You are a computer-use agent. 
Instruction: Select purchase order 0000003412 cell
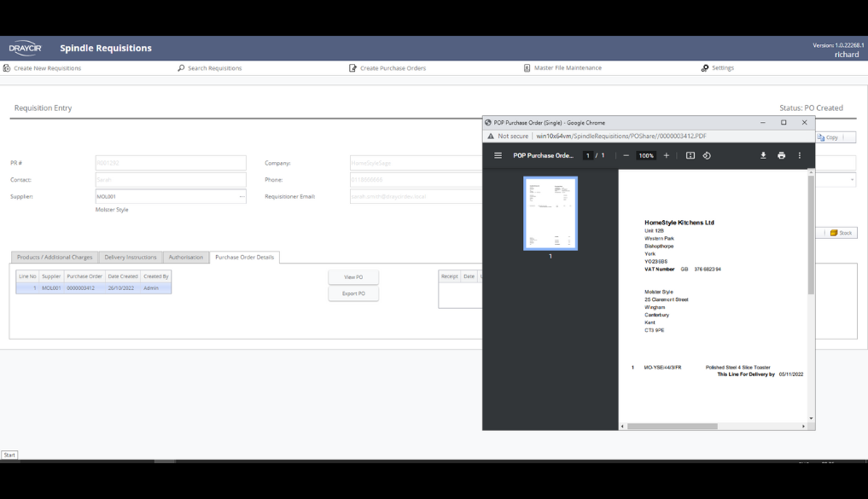84,288
